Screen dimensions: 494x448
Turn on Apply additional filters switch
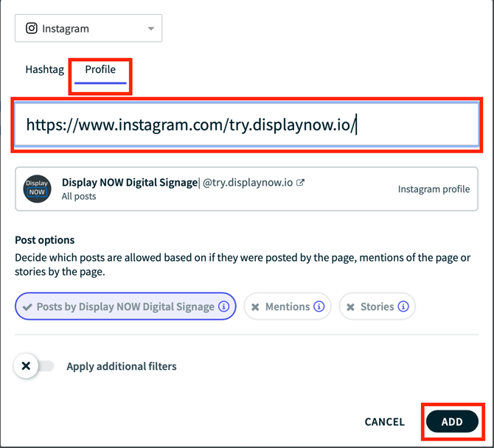coord(35,366)
